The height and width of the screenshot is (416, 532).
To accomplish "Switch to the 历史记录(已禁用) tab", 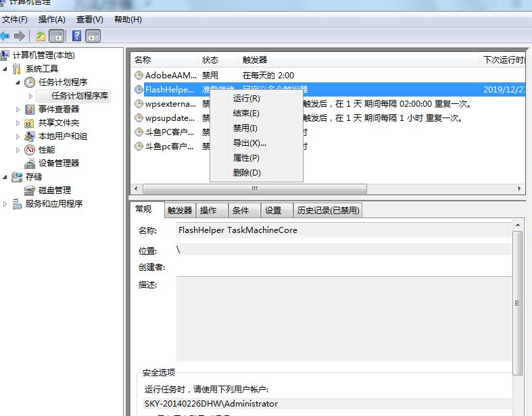I will pyautogui.click(x=328, y=211).
